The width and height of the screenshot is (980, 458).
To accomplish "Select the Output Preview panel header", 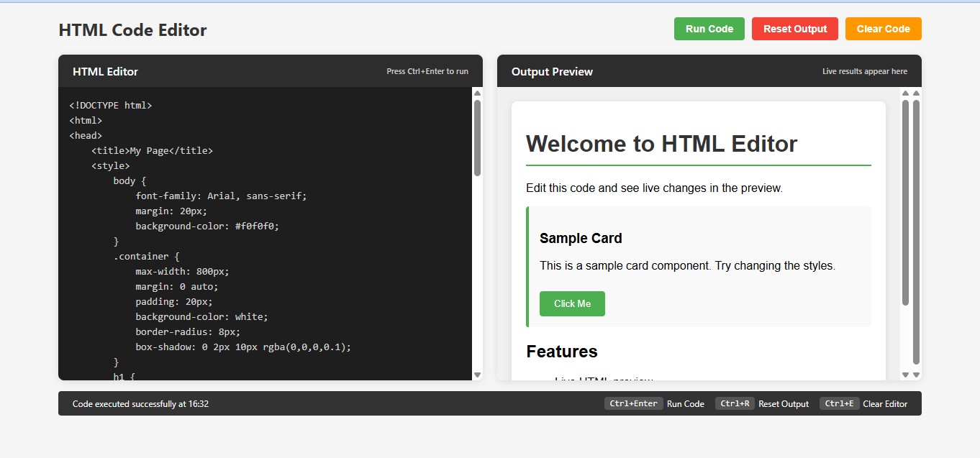I will 552,71.
